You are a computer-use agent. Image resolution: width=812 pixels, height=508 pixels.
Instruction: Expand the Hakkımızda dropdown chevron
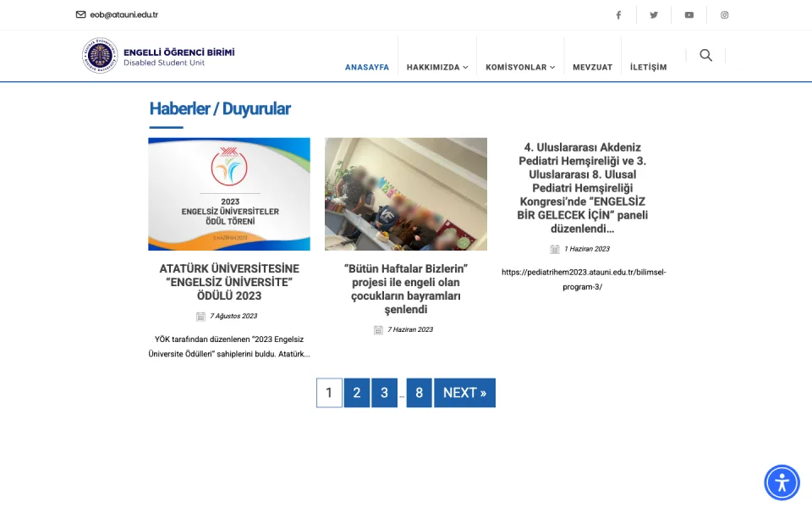coord(465,68)
